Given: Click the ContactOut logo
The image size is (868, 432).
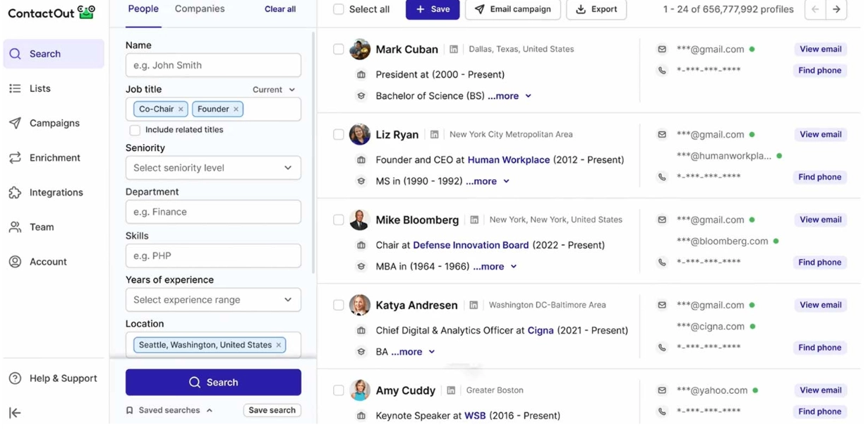Looking at the screenshot, I should 52,13.
